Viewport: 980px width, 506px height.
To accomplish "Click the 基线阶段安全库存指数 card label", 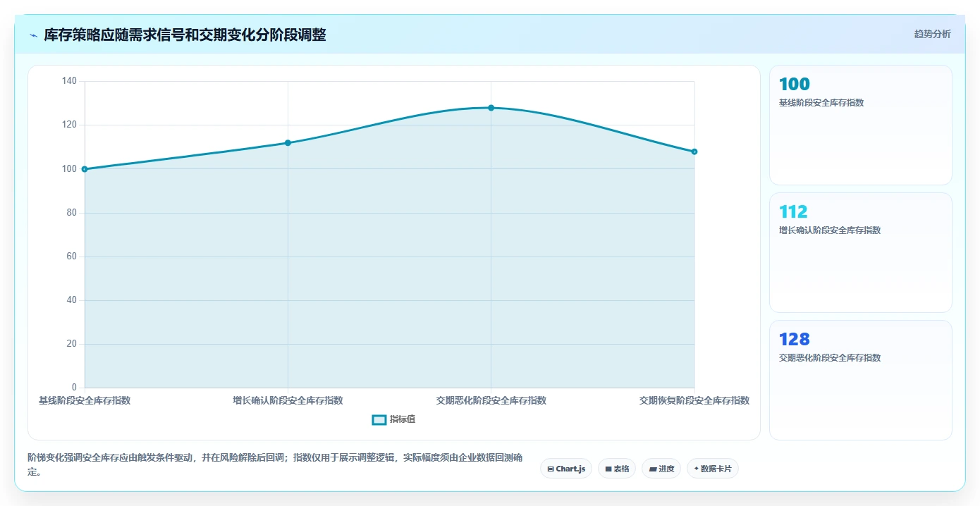I will coord(821,103).
